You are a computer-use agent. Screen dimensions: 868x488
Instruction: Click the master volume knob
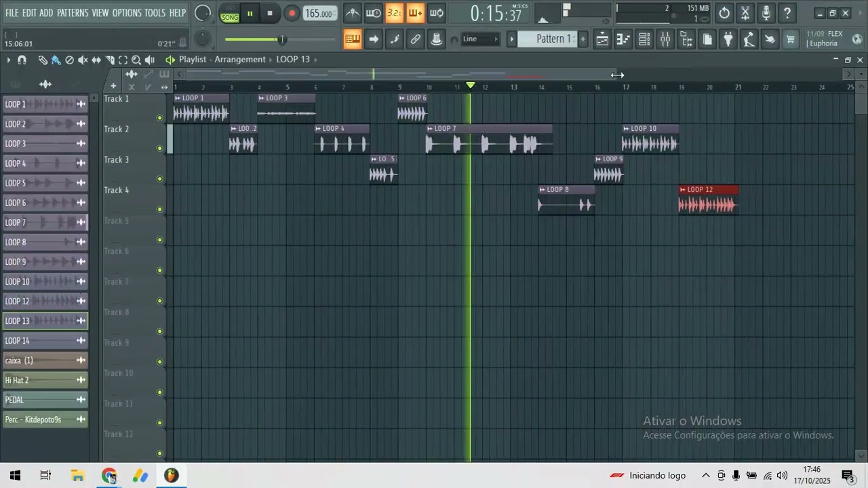202,13
